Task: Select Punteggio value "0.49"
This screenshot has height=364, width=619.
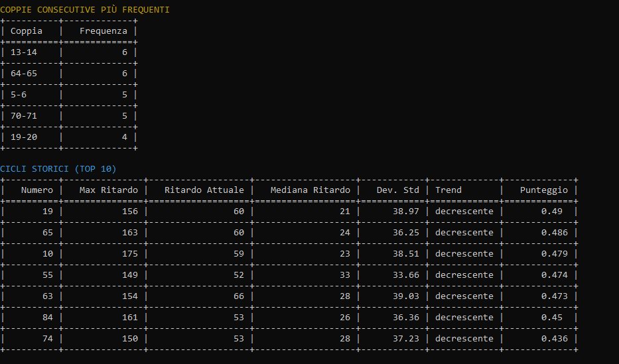Action: point(552,212)
